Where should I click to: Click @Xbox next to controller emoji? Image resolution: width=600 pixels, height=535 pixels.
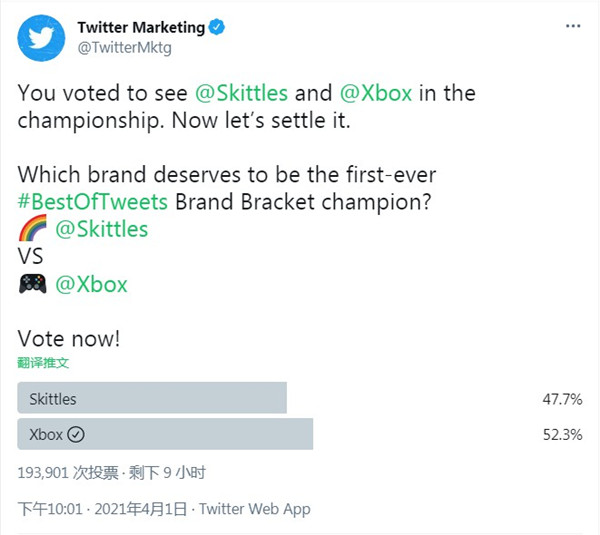click(91, 284)
